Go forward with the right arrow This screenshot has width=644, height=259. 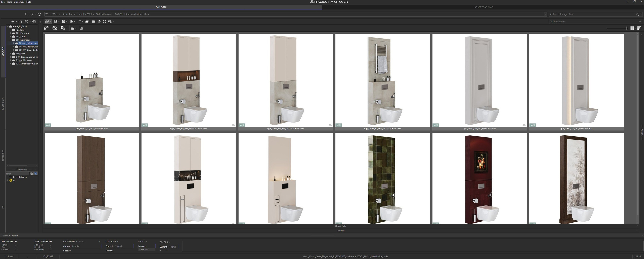coord(32,14)
